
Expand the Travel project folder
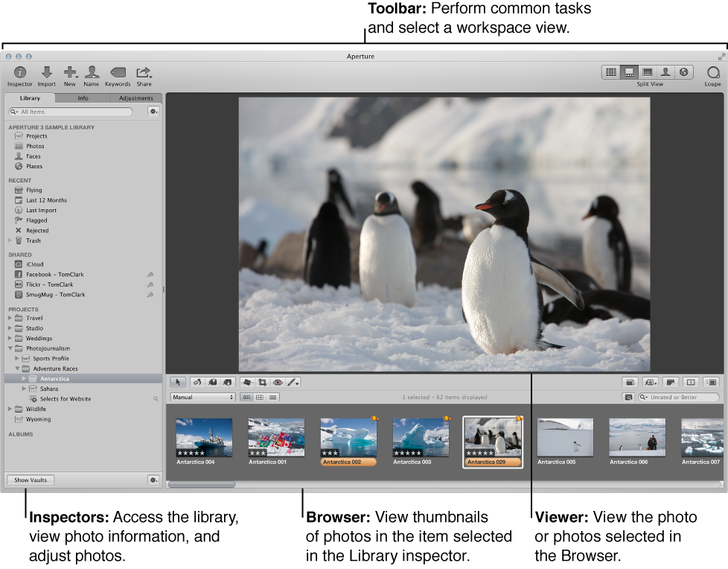tap(10, 318)
